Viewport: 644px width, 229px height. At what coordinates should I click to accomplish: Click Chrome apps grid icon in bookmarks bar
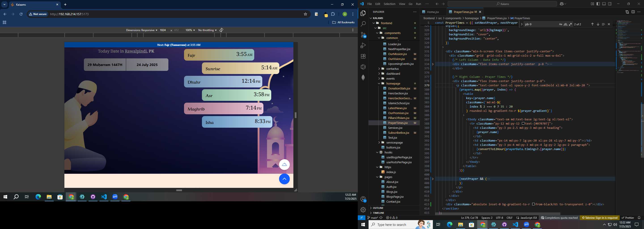point(4,23)
